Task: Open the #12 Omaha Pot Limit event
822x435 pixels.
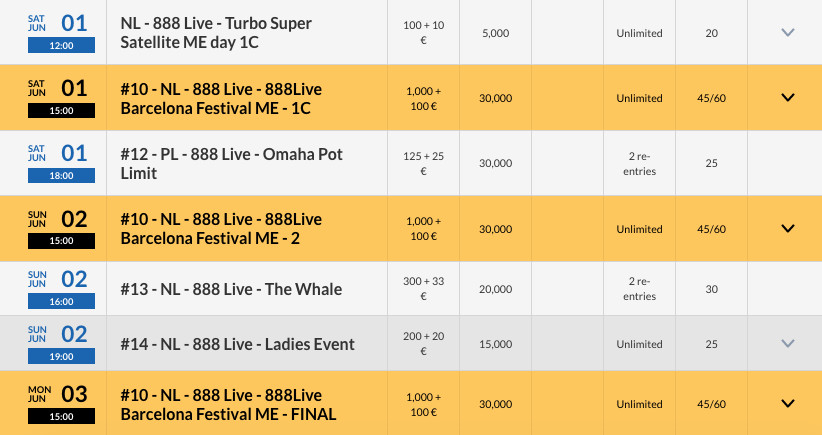Action: [x=231, y=164]
